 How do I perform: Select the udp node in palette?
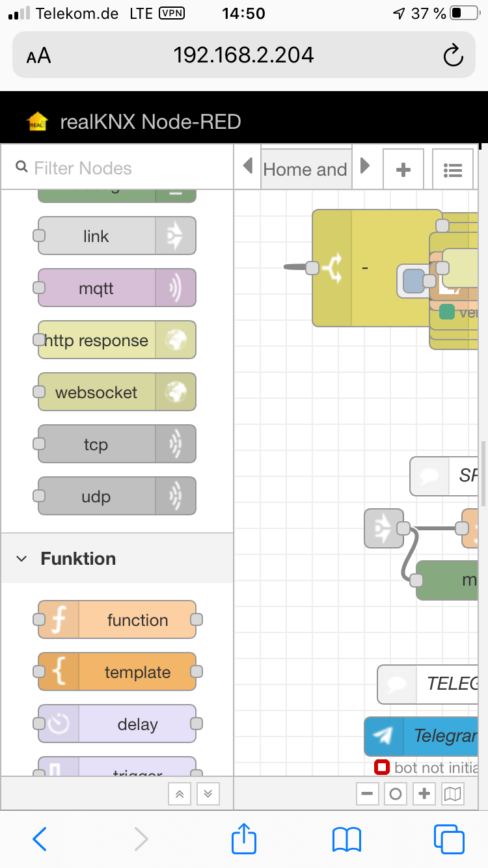coord(117,496)
